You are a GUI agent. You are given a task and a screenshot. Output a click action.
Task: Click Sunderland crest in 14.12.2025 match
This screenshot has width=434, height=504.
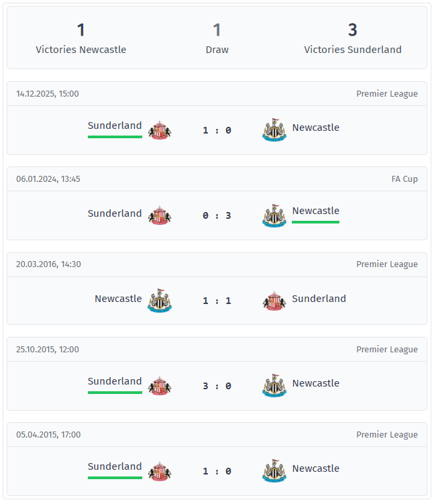[x=159, y=130]
